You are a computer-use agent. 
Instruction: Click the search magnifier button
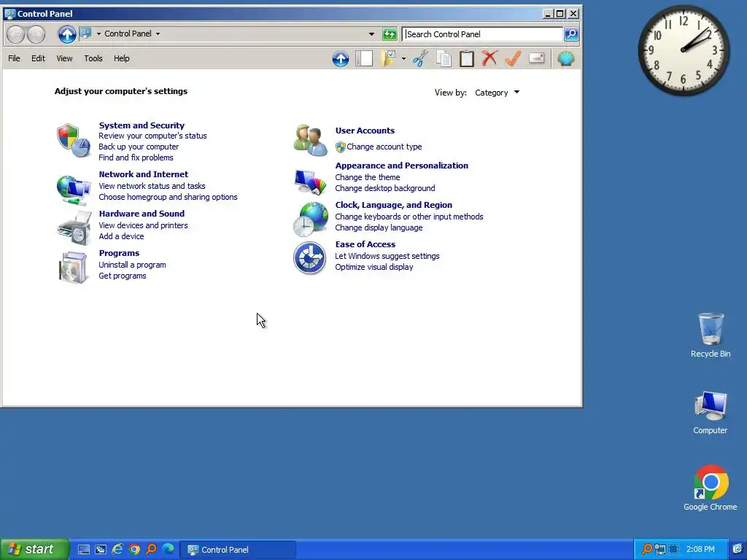(x=571, y=34)
